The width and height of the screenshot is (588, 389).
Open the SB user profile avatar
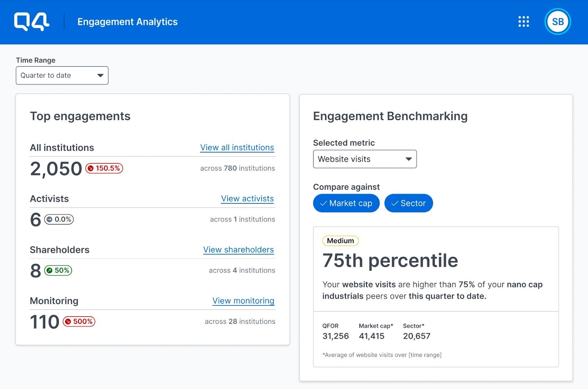tap(557, 22)
